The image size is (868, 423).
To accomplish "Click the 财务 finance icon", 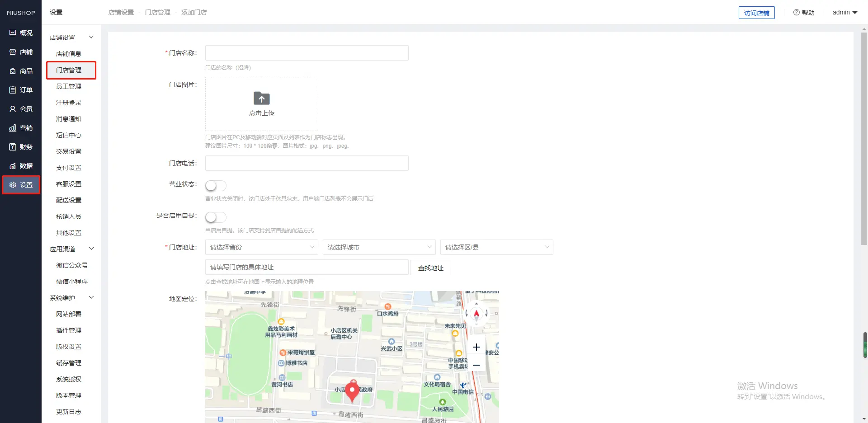I will [13, 147].
